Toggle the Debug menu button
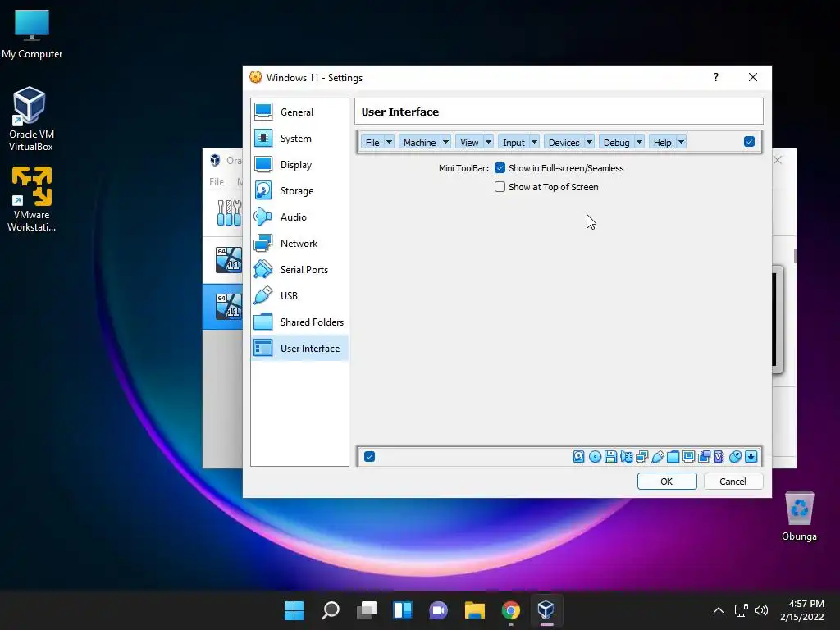The width and height of the screenshot is (840, 630). pos(617,142)
